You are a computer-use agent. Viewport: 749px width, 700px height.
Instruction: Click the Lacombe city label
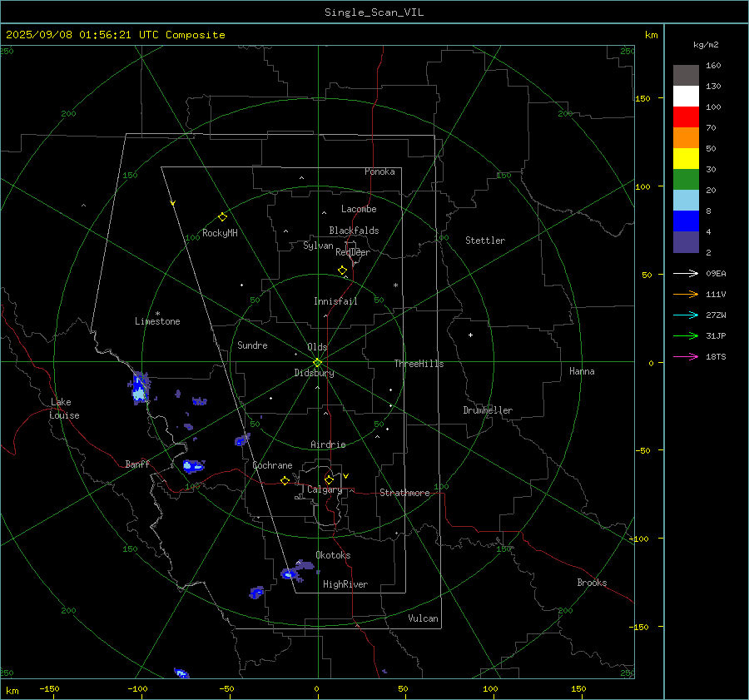(359, 209)
